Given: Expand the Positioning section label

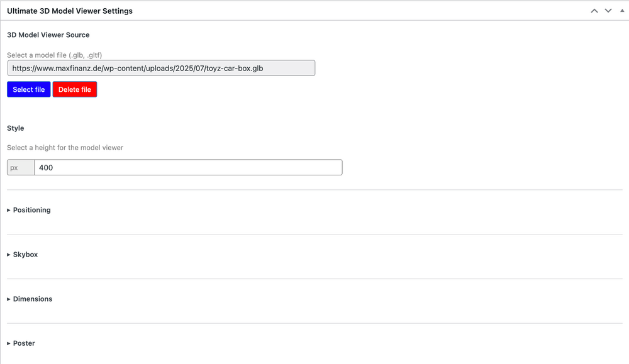Looking at the screenshot, I should click(32, 210).
